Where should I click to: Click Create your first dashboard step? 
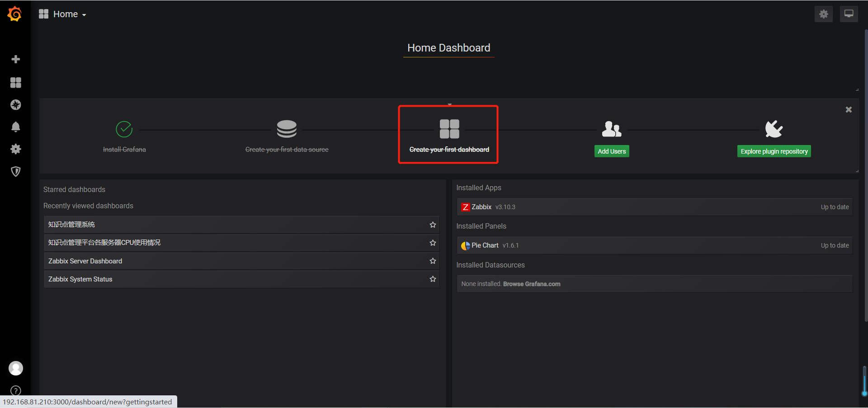point(448,134)
